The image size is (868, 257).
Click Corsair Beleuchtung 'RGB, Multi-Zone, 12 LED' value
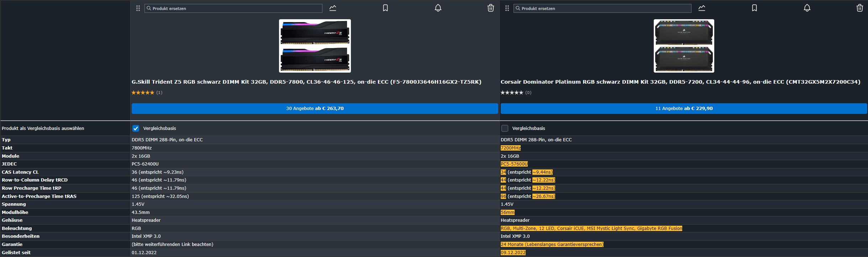[591, 229]
